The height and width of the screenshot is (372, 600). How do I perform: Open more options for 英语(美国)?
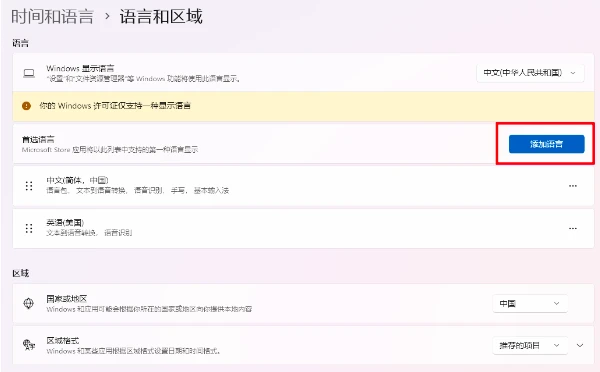point(572,228)
